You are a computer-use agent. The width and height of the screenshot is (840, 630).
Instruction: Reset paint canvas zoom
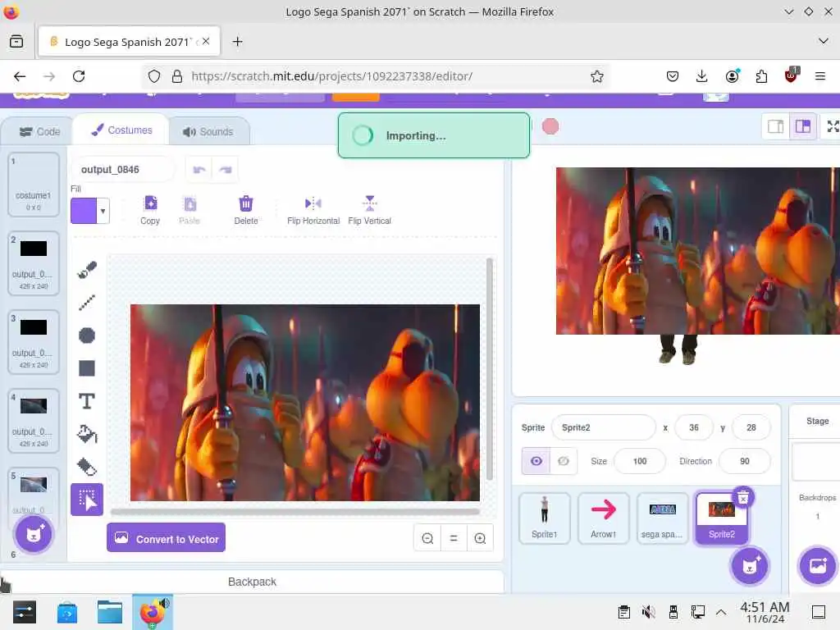point(454,538)
